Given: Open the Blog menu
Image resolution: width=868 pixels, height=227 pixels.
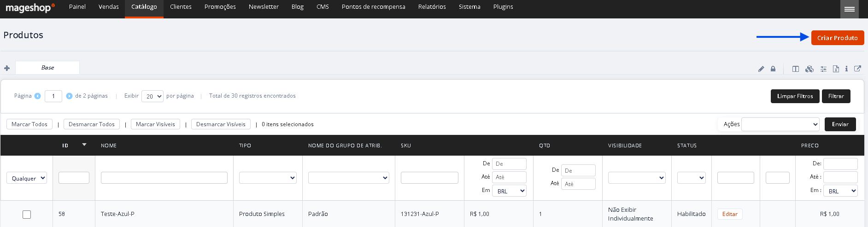Looking at the screenshot, I should pos(298,7).
